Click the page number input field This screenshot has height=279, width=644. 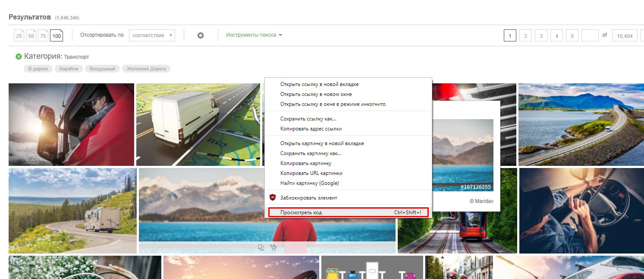tap(590, 35)
